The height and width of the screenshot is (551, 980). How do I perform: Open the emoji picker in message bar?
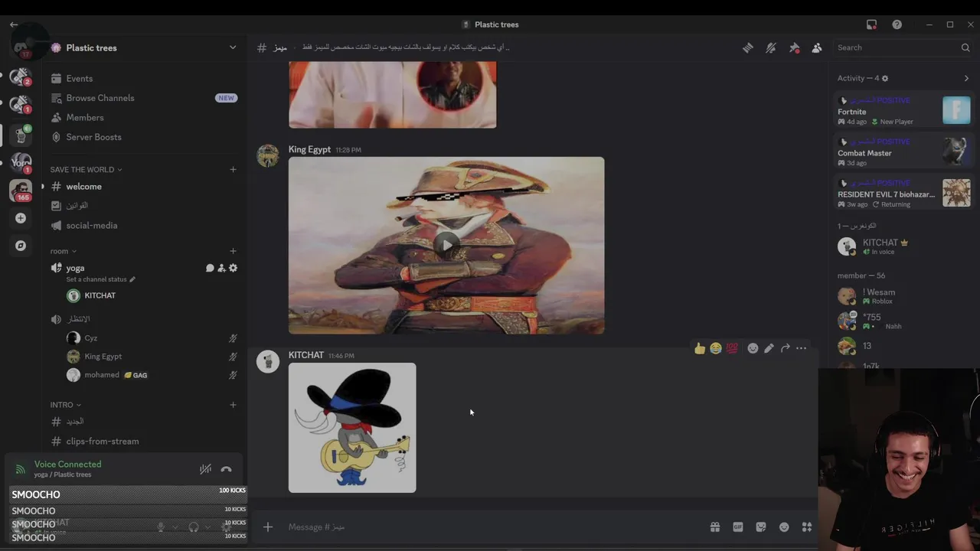pos(784,527)
